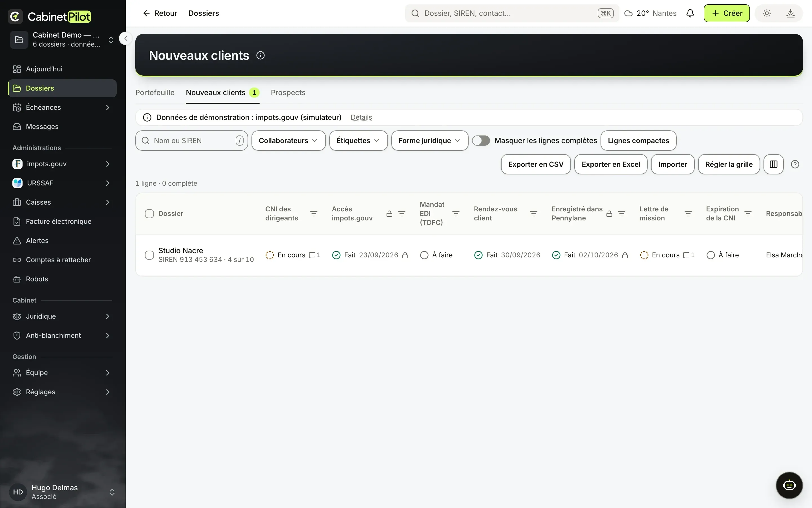Filter the CNI des dirigeants column
This screenshot has height=508, width=812.
[314, 214]
